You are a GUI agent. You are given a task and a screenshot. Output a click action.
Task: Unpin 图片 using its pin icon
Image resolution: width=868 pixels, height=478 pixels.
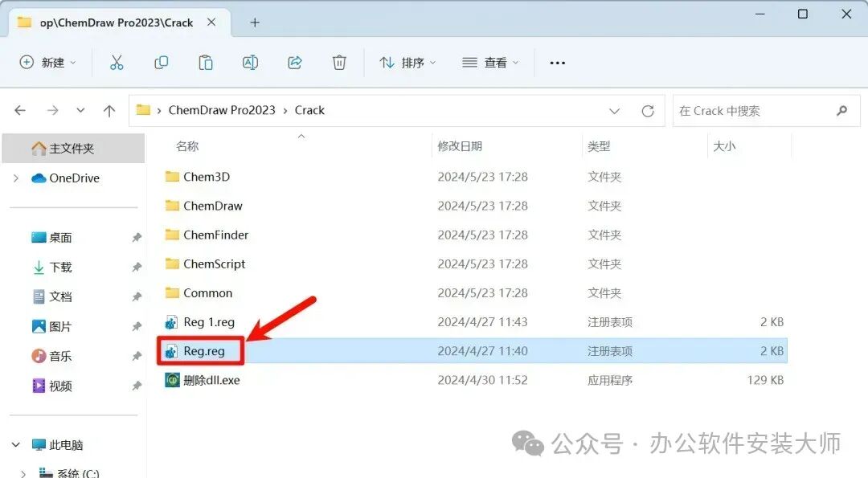[x=136, y=326]
